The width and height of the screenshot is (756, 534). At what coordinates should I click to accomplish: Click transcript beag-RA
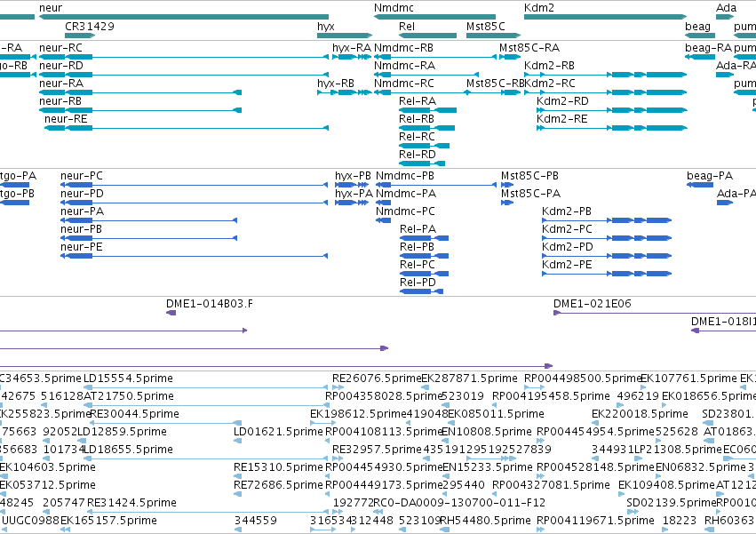pos(708,48)
